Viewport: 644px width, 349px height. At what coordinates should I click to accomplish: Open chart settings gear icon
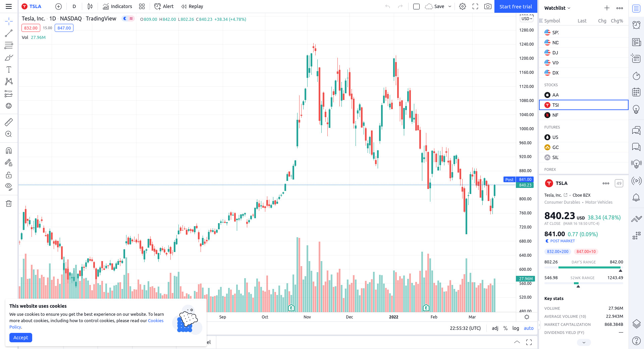[463, 6]
